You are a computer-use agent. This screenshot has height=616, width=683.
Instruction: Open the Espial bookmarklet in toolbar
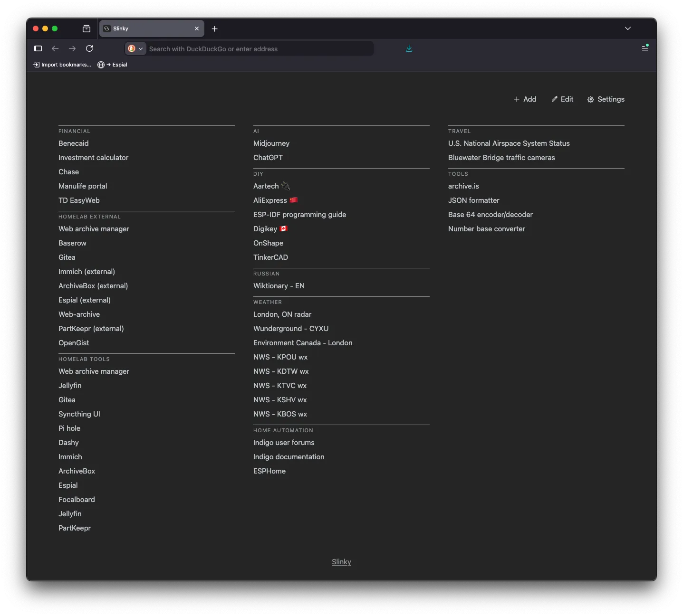point(112,65)
